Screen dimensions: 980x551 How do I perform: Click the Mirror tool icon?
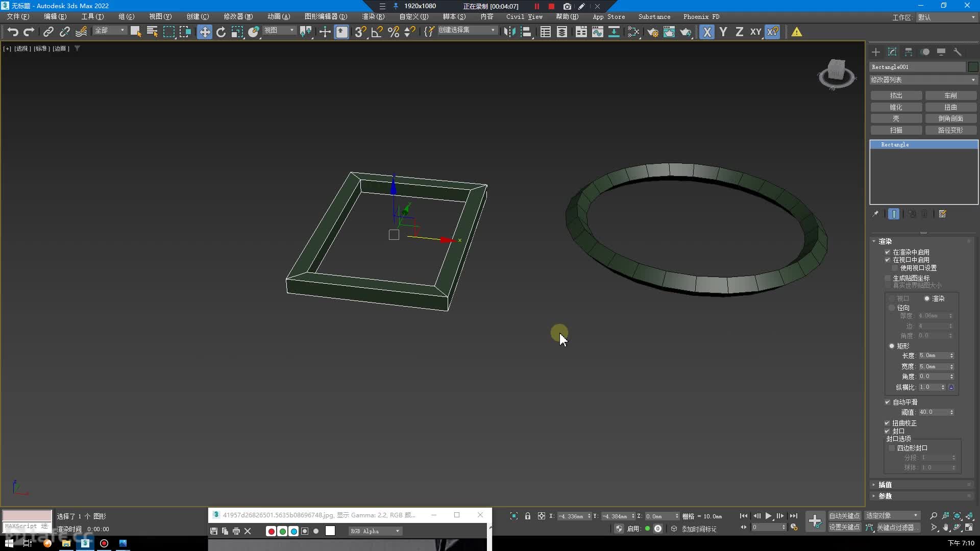pos(509,32)
